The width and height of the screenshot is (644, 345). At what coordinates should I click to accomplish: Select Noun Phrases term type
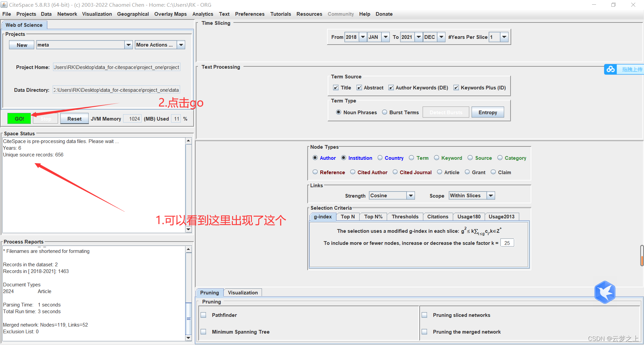point(339,112)
